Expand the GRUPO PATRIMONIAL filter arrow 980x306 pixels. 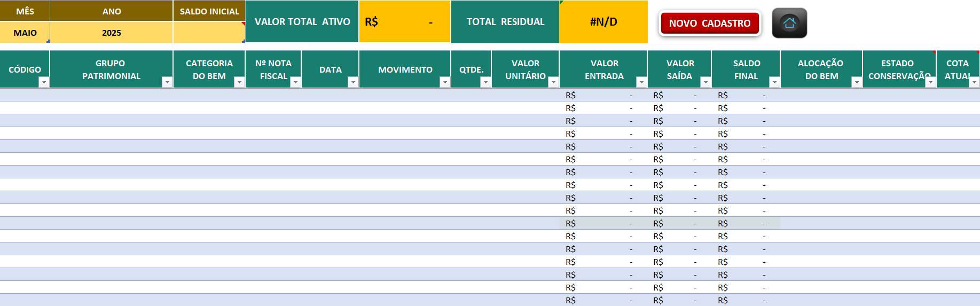[x=167, y=82]
